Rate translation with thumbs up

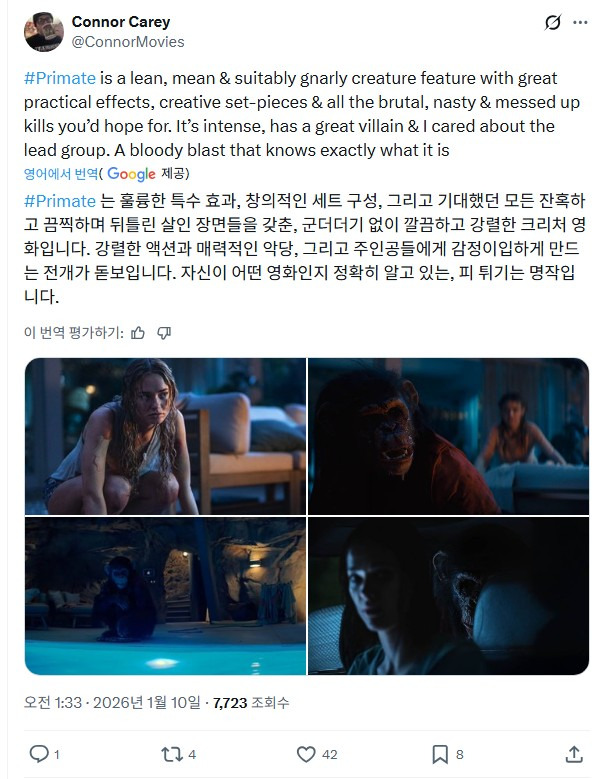click(138, 333)
